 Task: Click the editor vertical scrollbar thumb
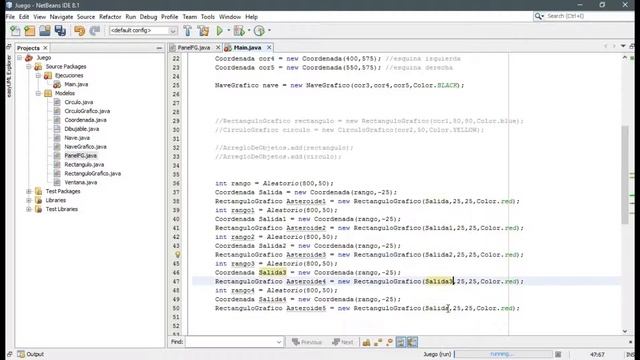click(x=624, y=175)
